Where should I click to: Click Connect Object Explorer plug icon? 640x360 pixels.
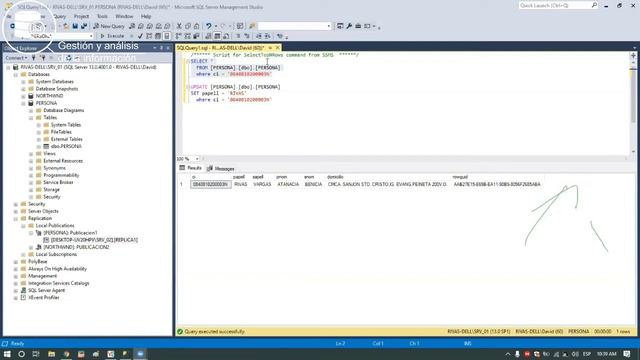tap(33, 58)
